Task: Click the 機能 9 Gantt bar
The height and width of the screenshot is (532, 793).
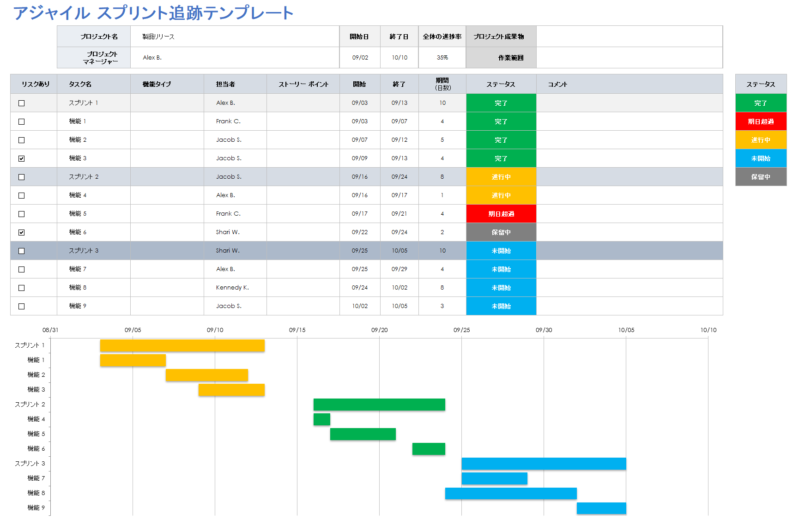Action: click(601, 508)
